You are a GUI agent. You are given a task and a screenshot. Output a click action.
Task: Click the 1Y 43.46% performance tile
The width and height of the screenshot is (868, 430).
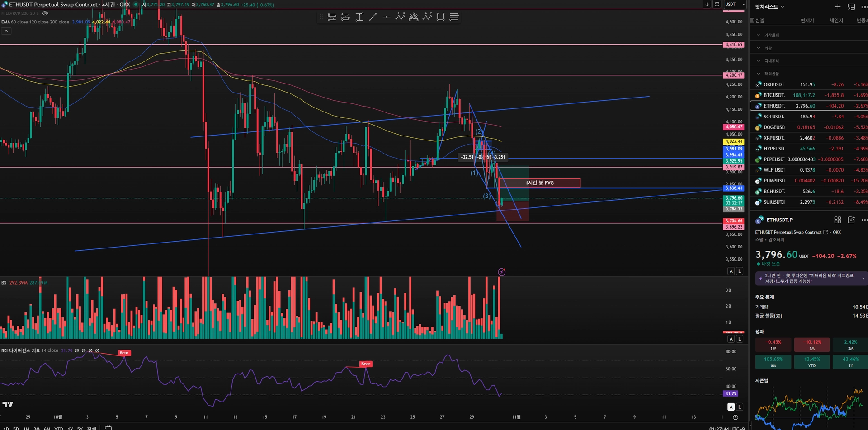point(851,362)
